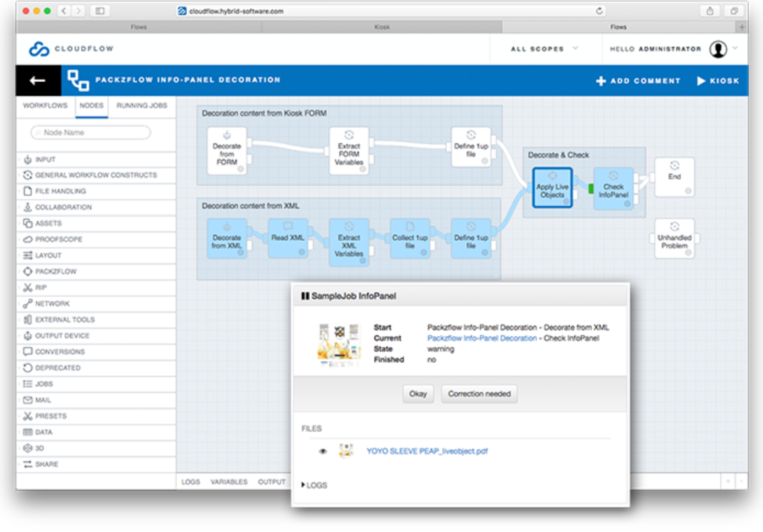Click the Node Name search field

[91, 133]
